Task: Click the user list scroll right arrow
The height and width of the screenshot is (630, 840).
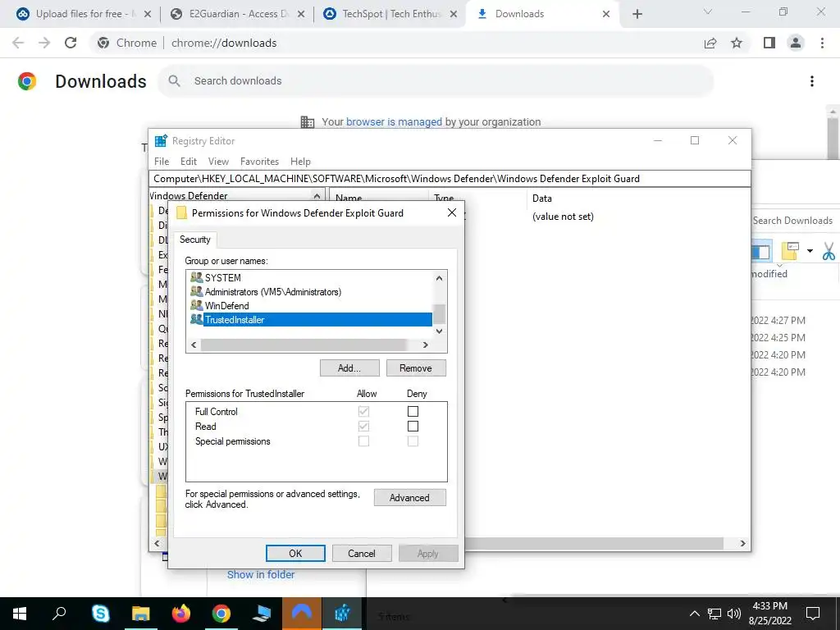Action: pyautogui.click(x=426, y=345)
